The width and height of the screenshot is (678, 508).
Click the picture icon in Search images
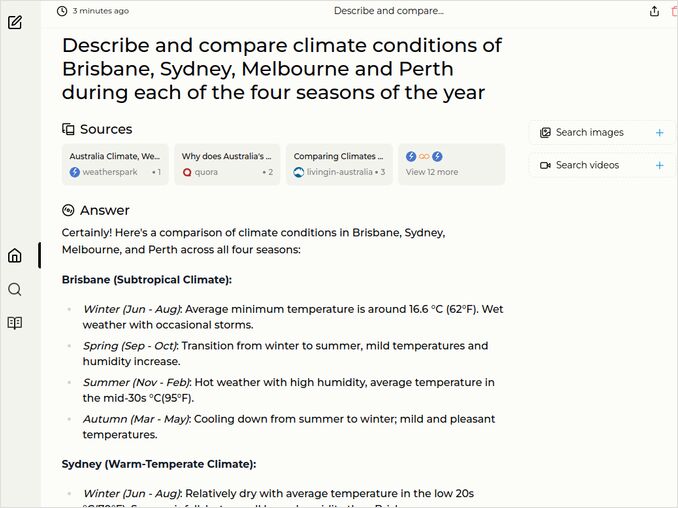click(x=545, y=132)
